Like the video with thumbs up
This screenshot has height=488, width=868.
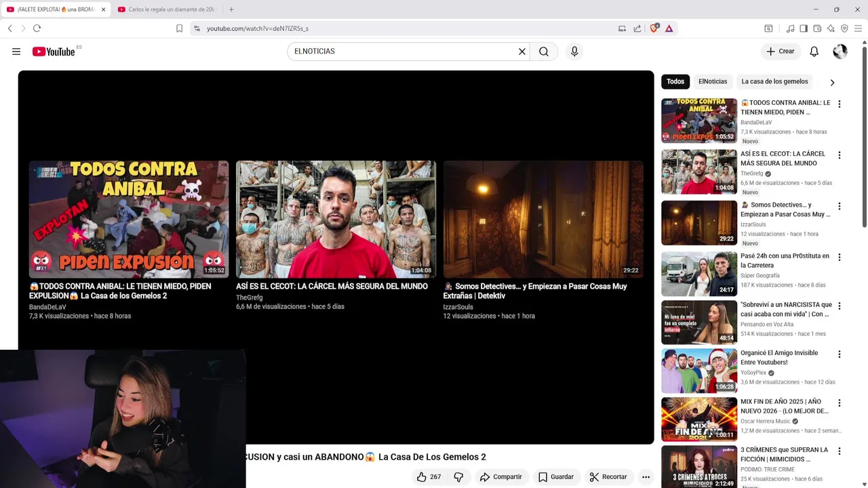point(429,477)
